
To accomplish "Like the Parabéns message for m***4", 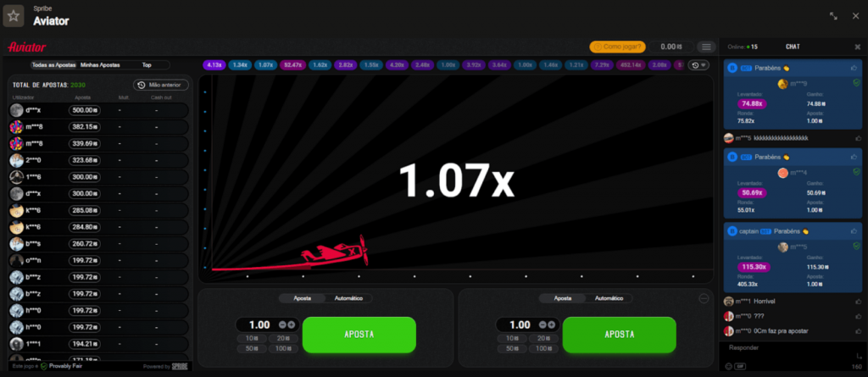I will tap(853, 157).
